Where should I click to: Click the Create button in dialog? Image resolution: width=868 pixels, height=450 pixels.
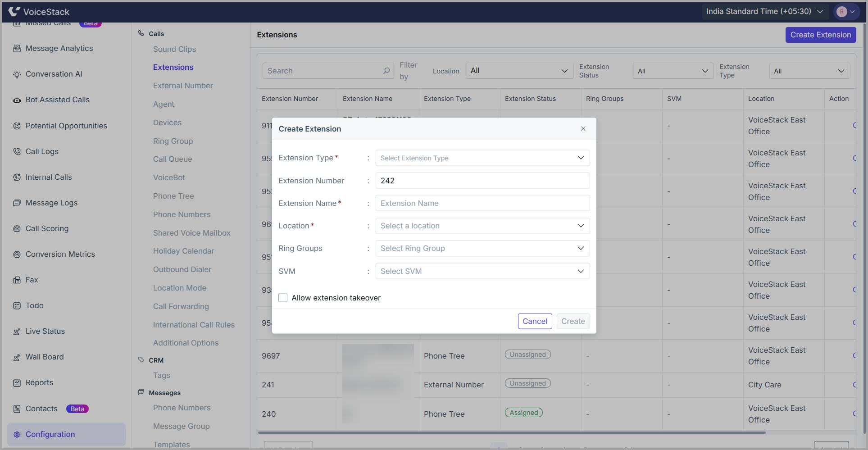coord(573,321)
